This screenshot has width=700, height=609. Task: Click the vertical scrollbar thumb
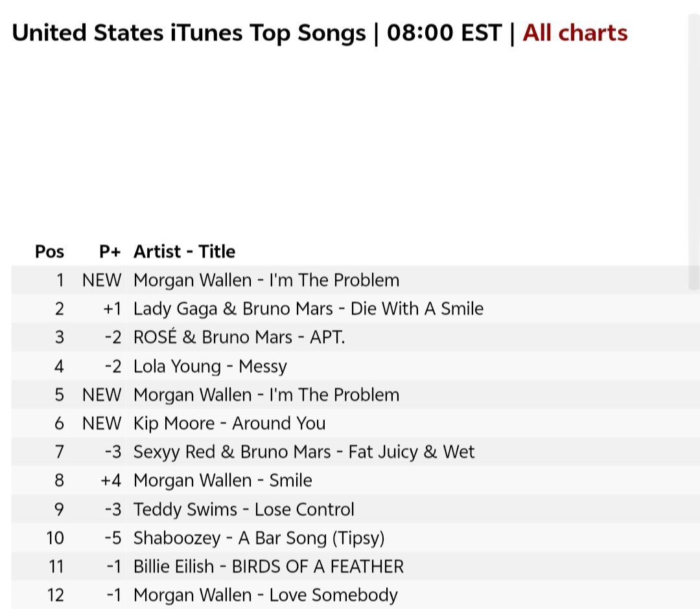(x=694, y=152)
